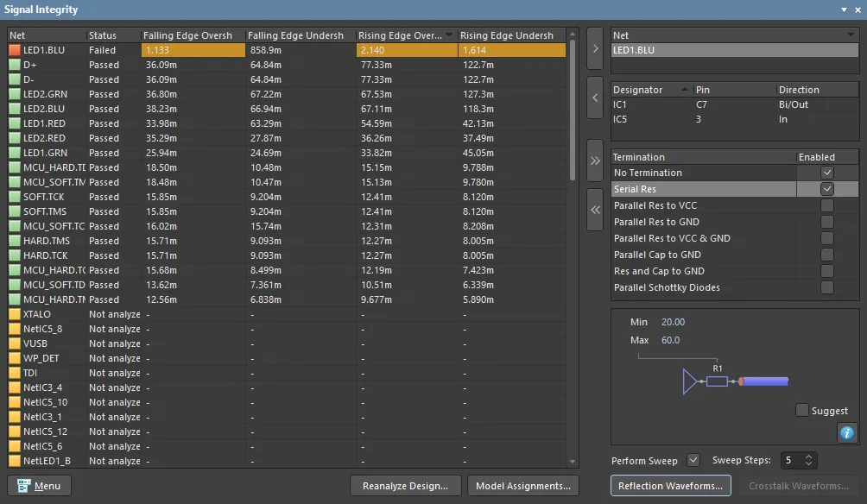Viewport: 867px width, 504px height.
Task: Click the scrollbar down arrow below the net list
Action: [x=572, y=461]
